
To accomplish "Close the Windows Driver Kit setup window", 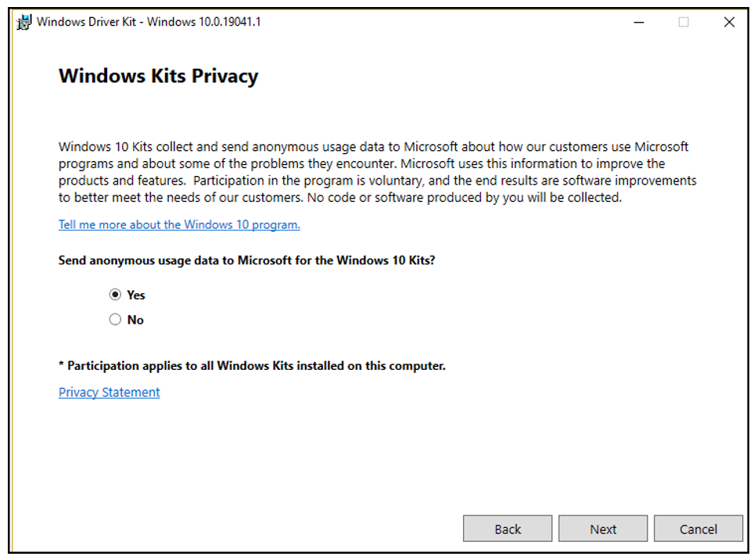I will click(729, 22).
